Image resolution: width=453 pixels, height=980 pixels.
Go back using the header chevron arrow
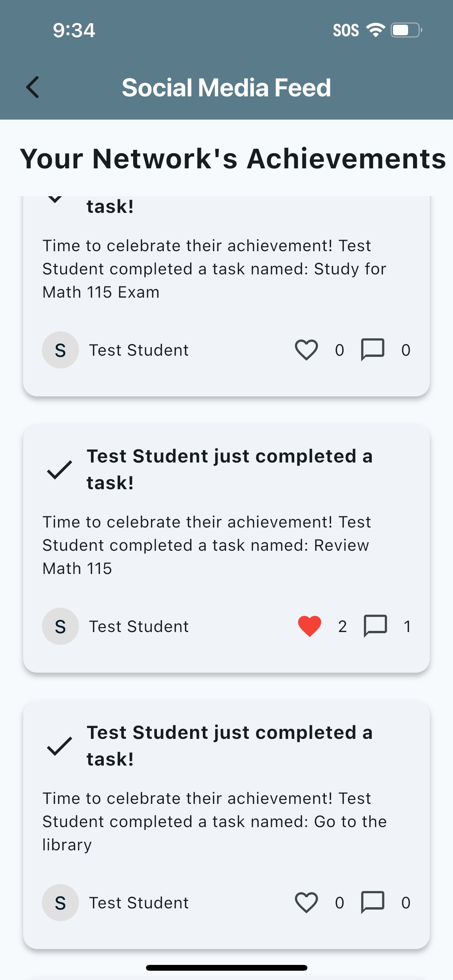33,87
